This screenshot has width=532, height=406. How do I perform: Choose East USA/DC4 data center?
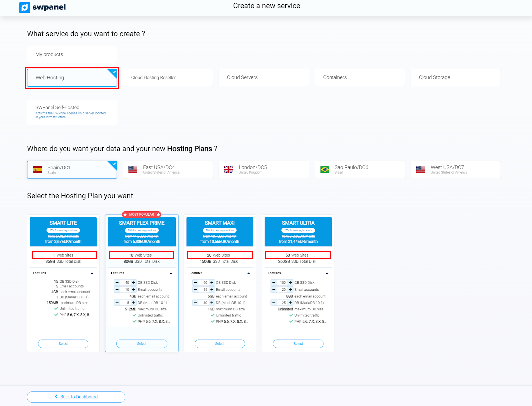(x=168, y=169)
